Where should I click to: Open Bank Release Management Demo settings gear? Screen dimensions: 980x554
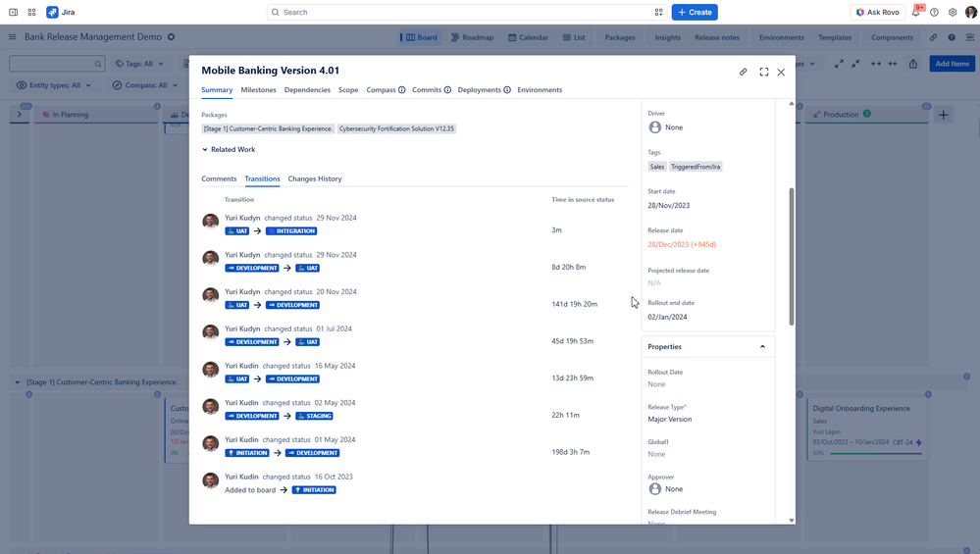click(x=172, y=37)
